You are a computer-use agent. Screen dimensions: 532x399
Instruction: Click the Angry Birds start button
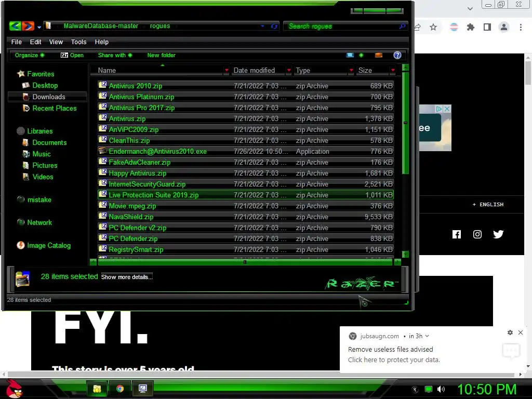14,389
